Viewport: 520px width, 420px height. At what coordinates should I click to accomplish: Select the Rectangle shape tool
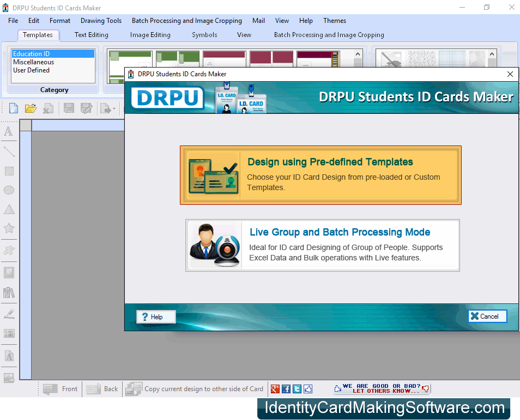coord(9,171)
